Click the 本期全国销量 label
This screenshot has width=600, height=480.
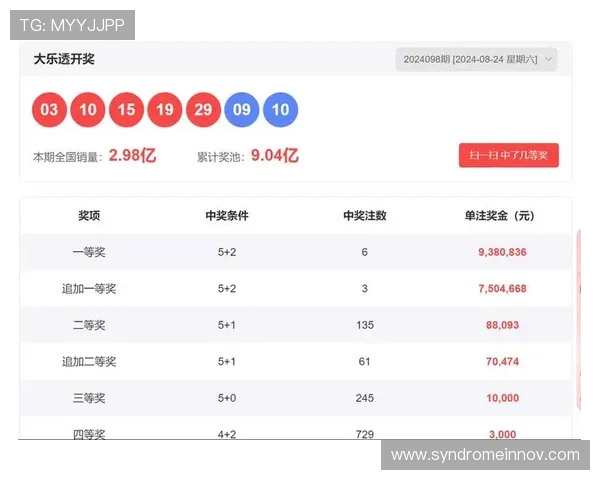pyautogui.click(x=67, y=157)
